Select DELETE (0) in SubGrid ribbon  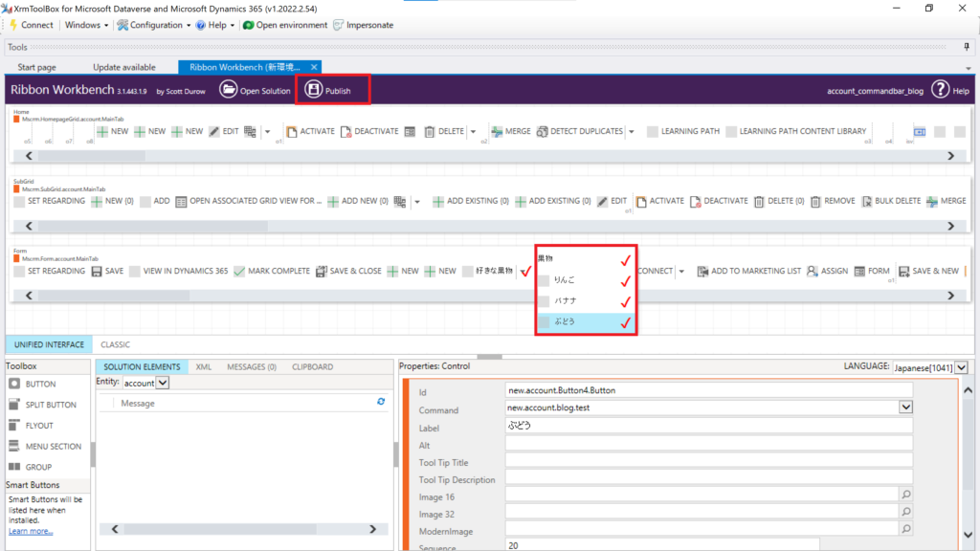tap(779, 201)
